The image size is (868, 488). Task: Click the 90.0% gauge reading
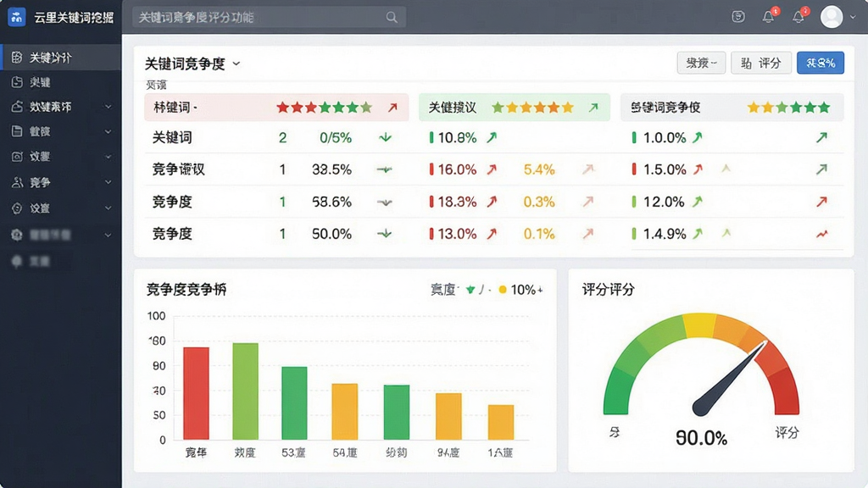click(701, 438)
